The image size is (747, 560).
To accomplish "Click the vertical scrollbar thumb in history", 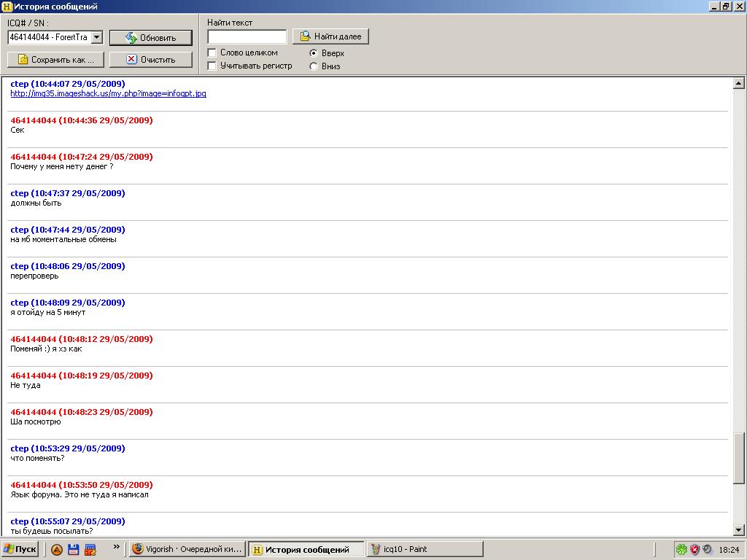I will [738, 458].
